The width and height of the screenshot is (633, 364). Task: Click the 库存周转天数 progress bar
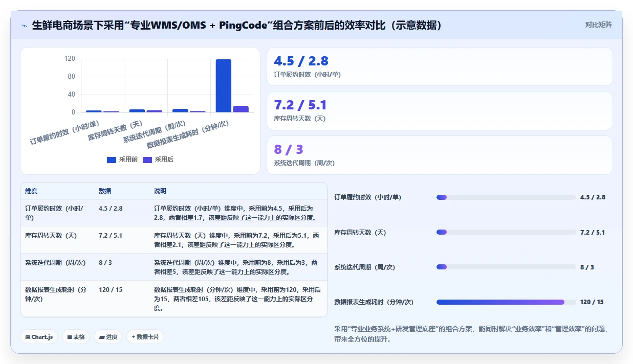pos(506,232)
